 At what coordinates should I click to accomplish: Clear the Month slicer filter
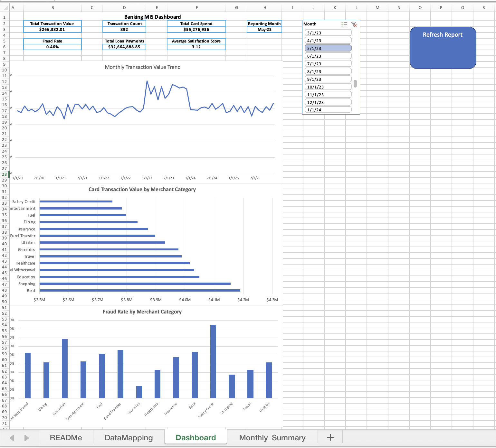click(354, 24)
